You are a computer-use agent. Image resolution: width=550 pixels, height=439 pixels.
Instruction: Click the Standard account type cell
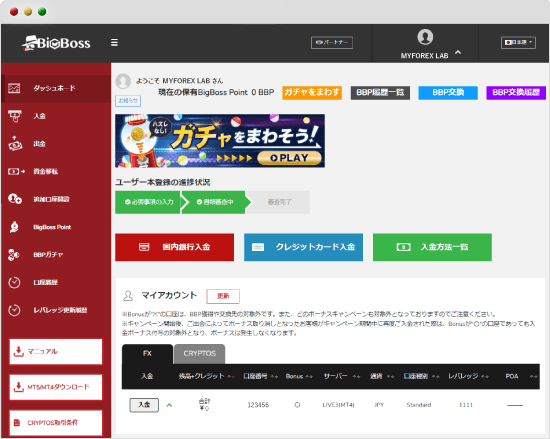pyautogui.click(x=419, y=405)
